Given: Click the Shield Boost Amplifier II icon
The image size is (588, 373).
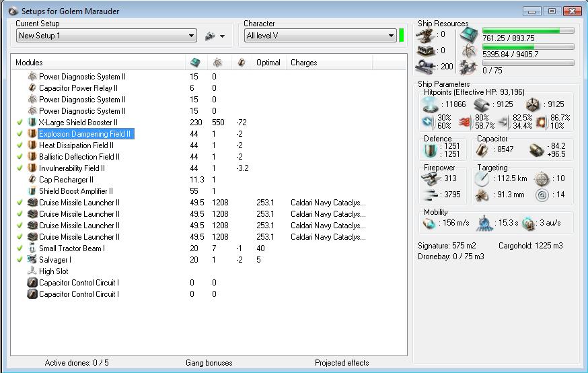Looking at the screenshot, I should [32, 191].
